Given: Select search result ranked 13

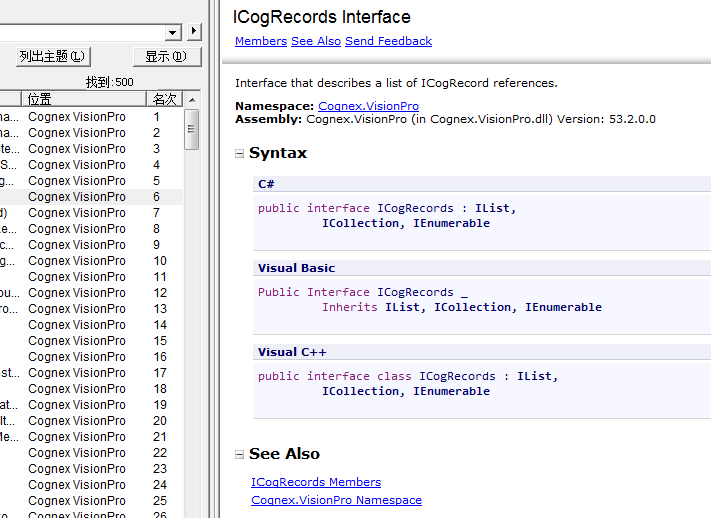Looking at the screenshot, I should coord(92,309).
